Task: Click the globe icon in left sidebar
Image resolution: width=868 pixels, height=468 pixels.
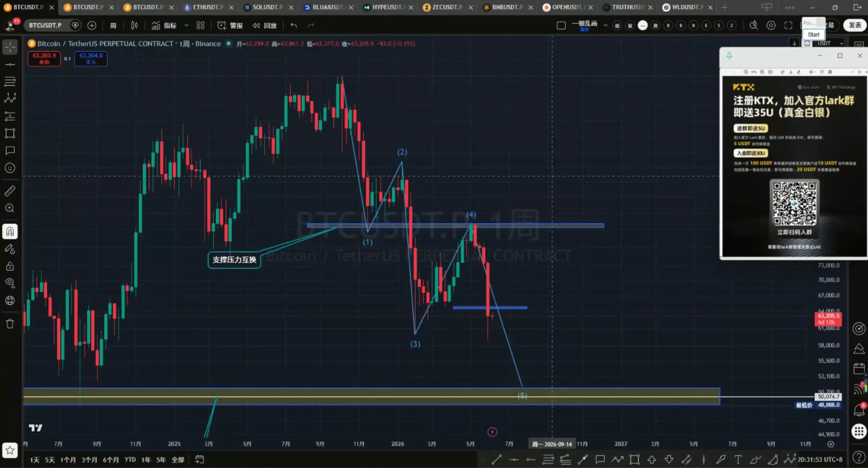Action: (10, 301)
